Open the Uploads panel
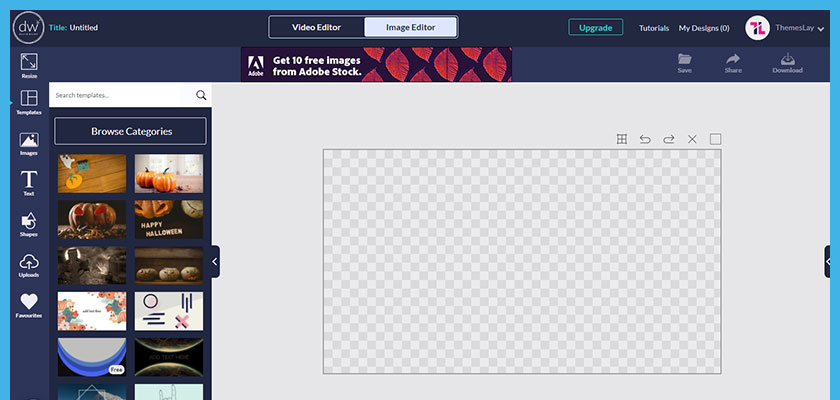840x400 pixels. [28, 265]
